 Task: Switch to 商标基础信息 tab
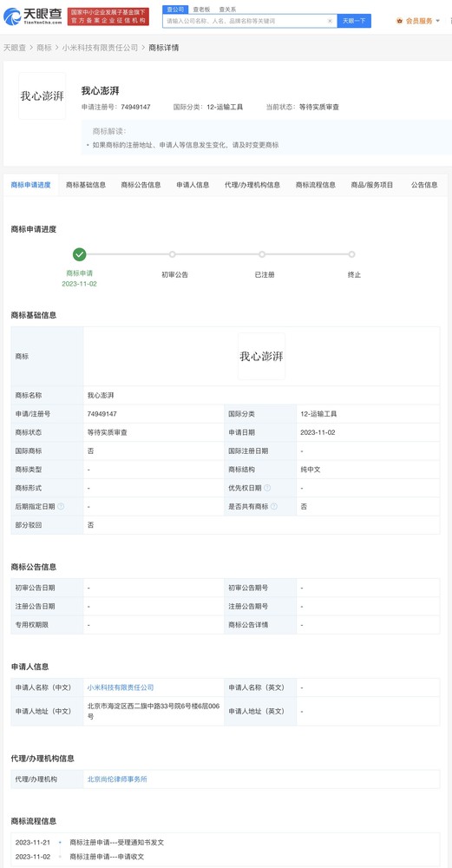(x=86, y=185)
